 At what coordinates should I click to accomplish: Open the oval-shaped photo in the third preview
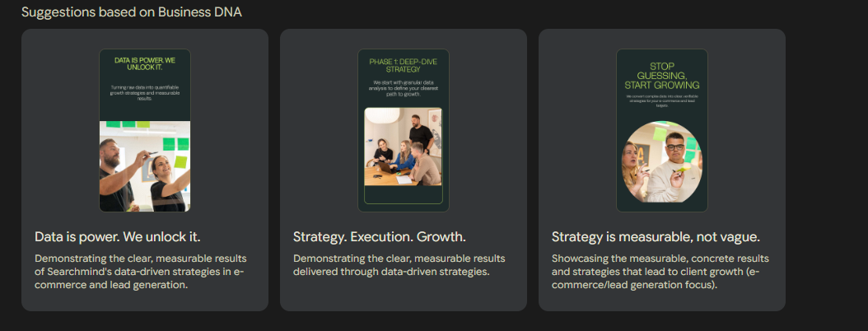662,161
